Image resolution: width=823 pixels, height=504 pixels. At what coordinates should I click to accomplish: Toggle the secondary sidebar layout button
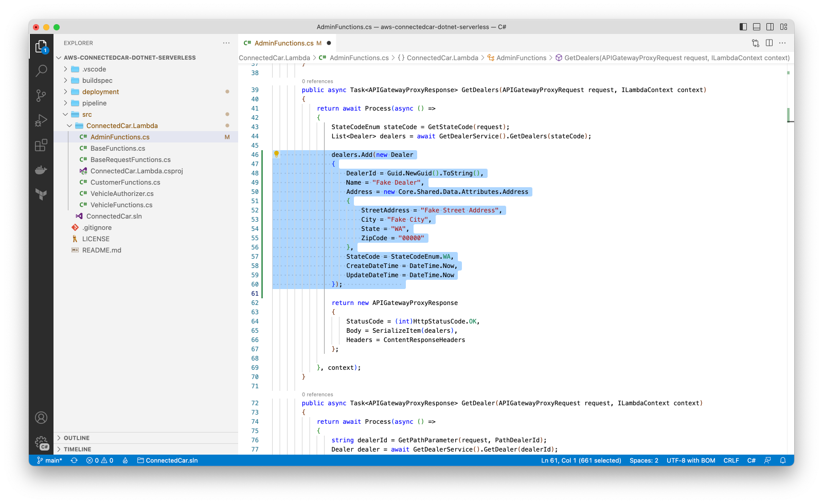[770, 27]
